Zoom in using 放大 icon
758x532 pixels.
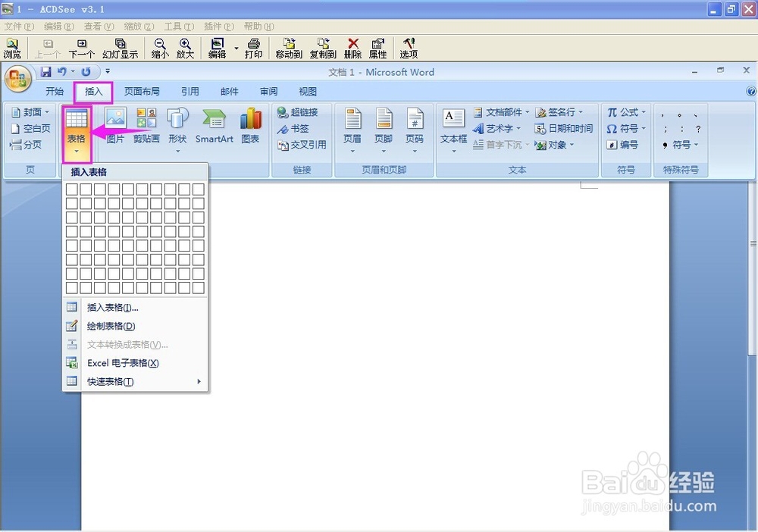[185, 49]
